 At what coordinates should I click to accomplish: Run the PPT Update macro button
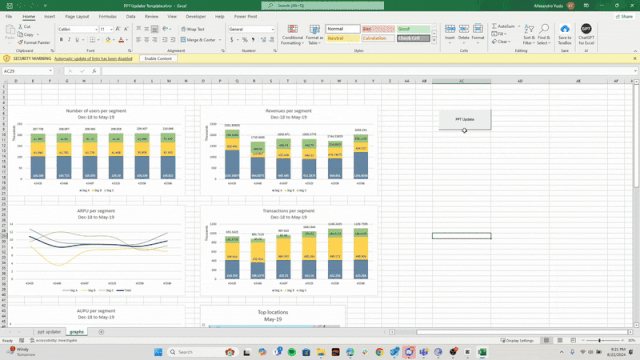click(x=465, y=120)
